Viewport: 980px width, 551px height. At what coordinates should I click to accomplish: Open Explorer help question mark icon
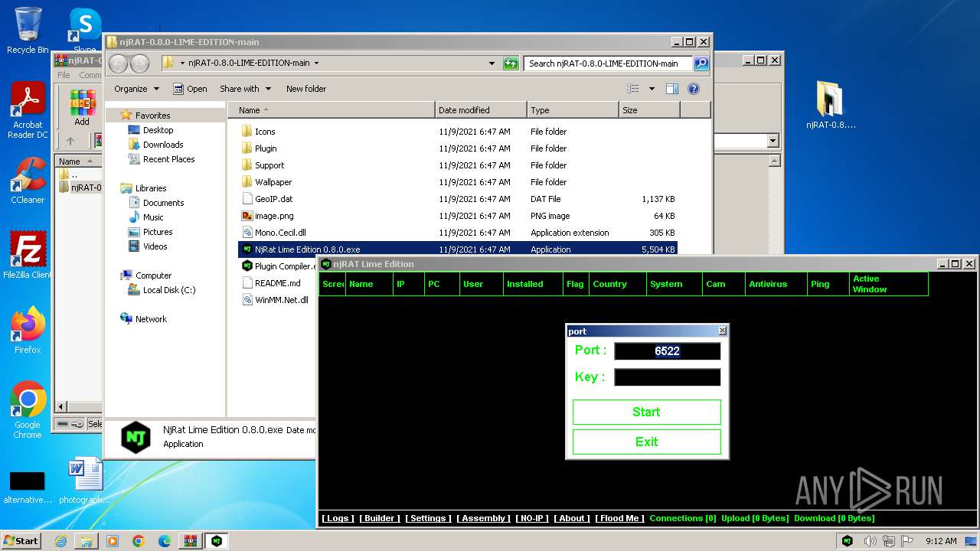point(694,89)
